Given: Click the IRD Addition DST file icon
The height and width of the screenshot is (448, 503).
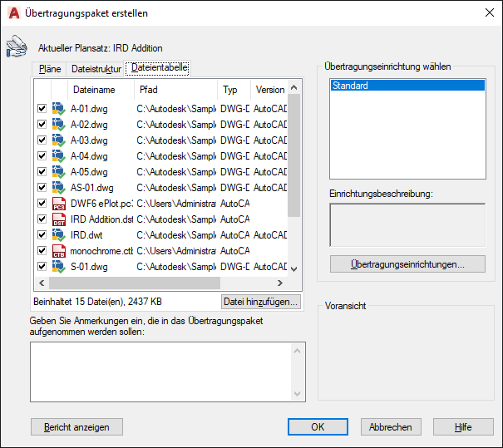Looking at the screenshot, I should click(59, 219).
